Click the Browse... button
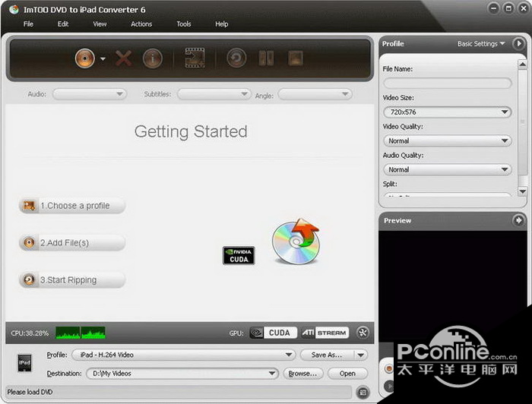The width and height of the screenshot is (532, 404). click(x=303, y=374)
